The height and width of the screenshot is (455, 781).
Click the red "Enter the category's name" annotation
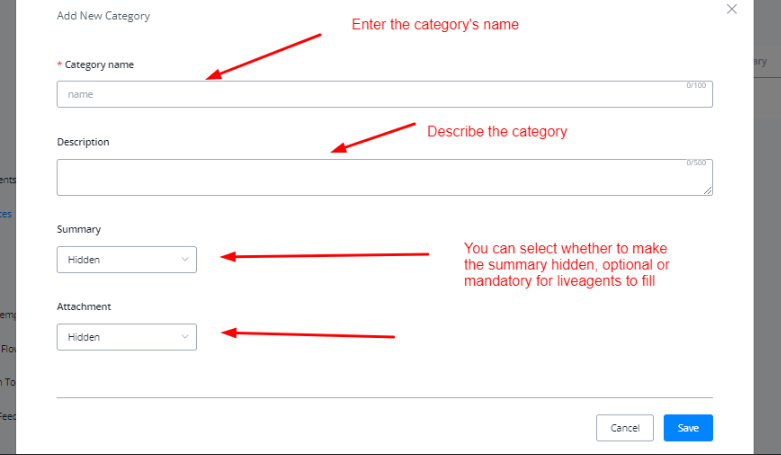point(435,25)
